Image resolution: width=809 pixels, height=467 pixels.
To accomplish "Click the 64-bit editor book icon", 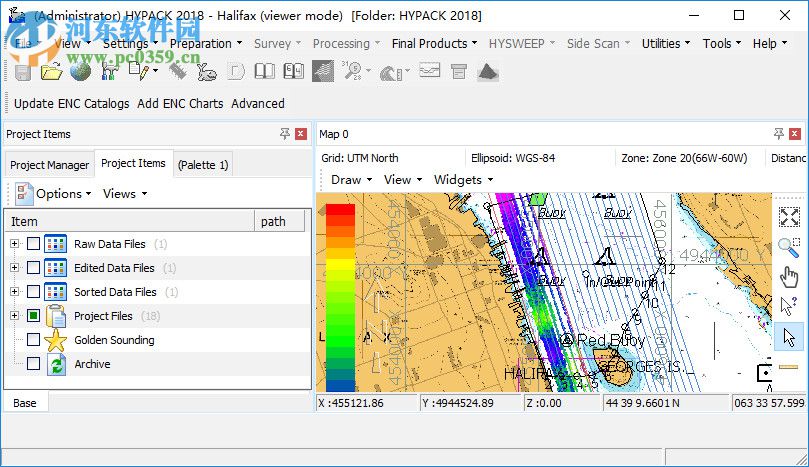I will pyautogui.click(x=294, y=71).
